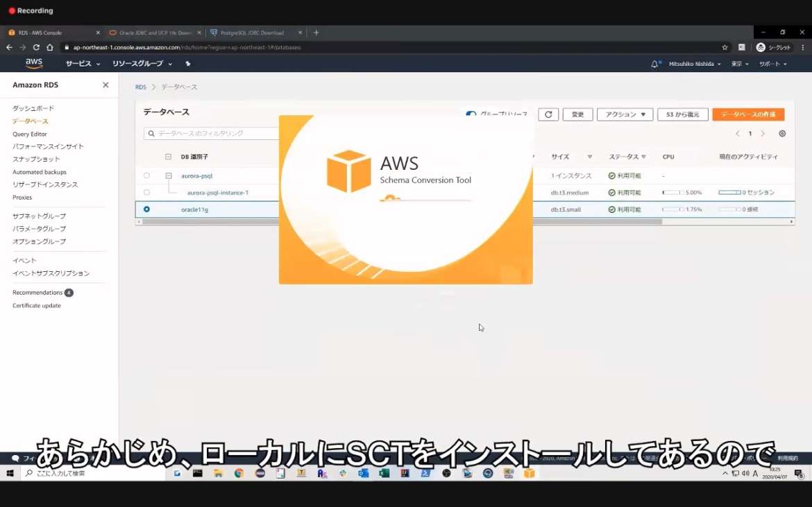
Task: Select the oracle11g radio button
Action: point(146,209)
